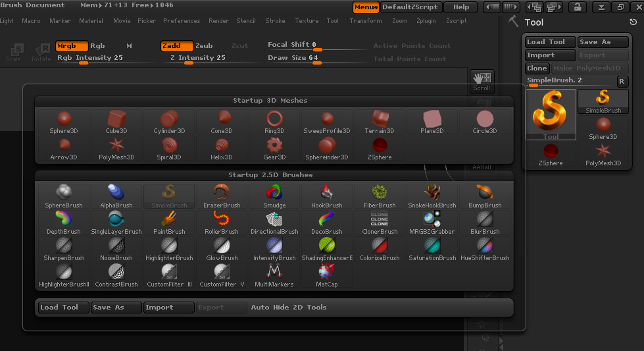644x351 pixels.
Task: Choose the Arrow3D mesh
Action: 64,149
